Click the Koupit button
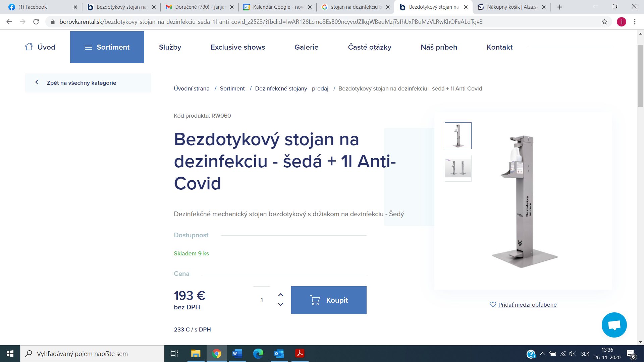 point(329,300)
